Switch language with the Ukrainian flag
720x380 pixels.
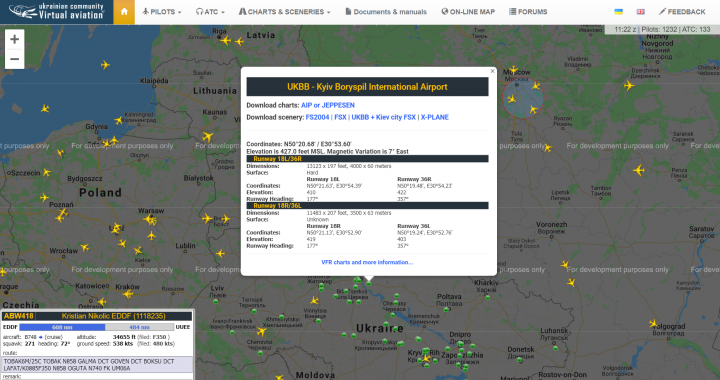tap(619, 12)
